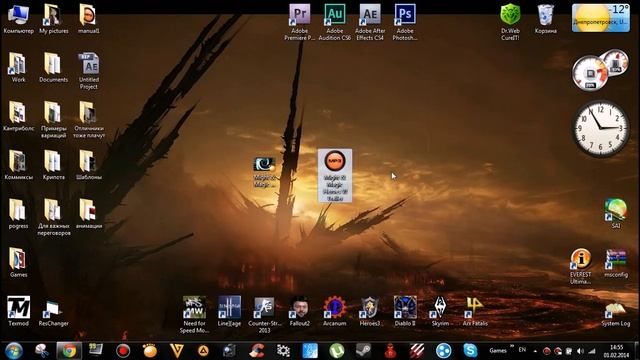
Task: Open EVEREST Ultimate shortcut
Action: click(x=581, y=266)
